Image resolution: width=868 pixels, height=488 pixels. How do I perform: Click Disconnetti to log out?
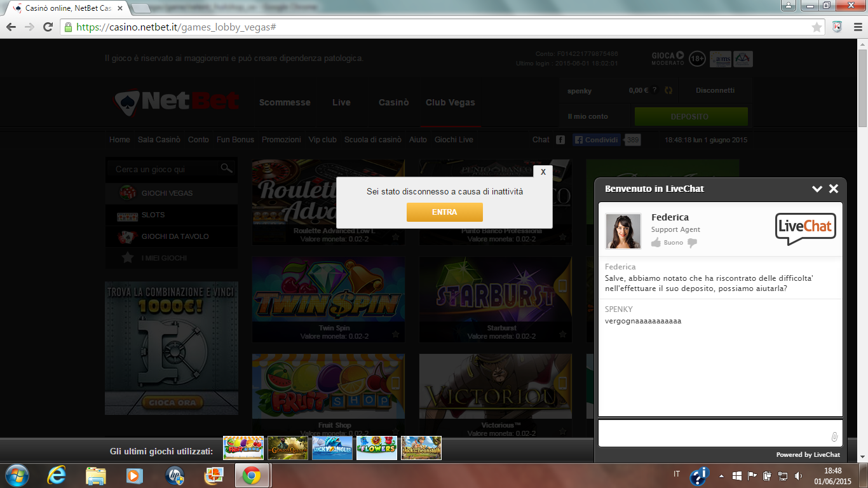[x=715, y=90]
